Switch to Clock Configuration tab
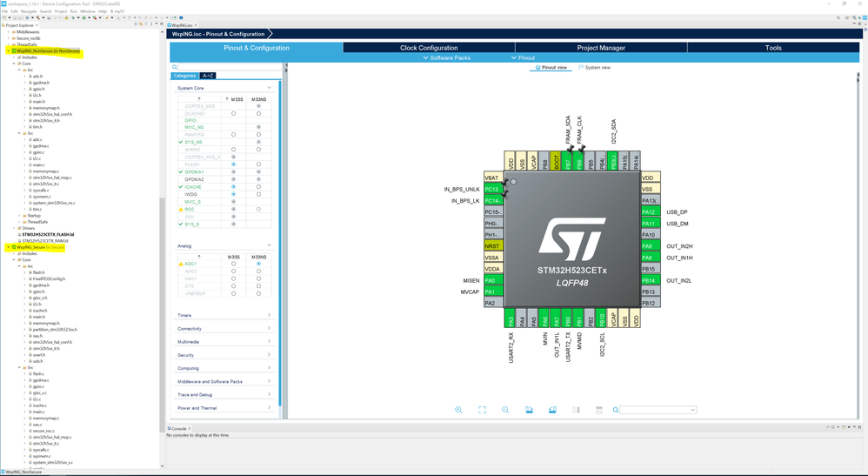 pos(429,48)
